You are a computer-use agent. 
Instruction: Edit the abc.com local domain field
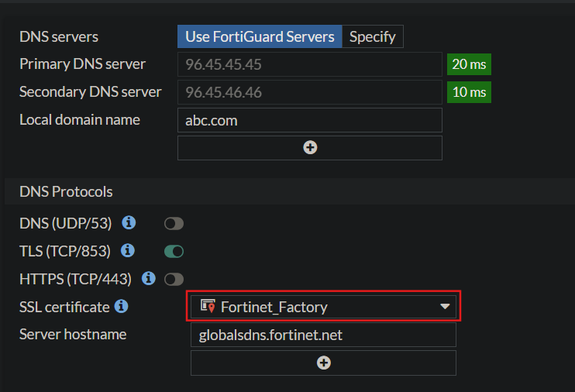(309, 120)
